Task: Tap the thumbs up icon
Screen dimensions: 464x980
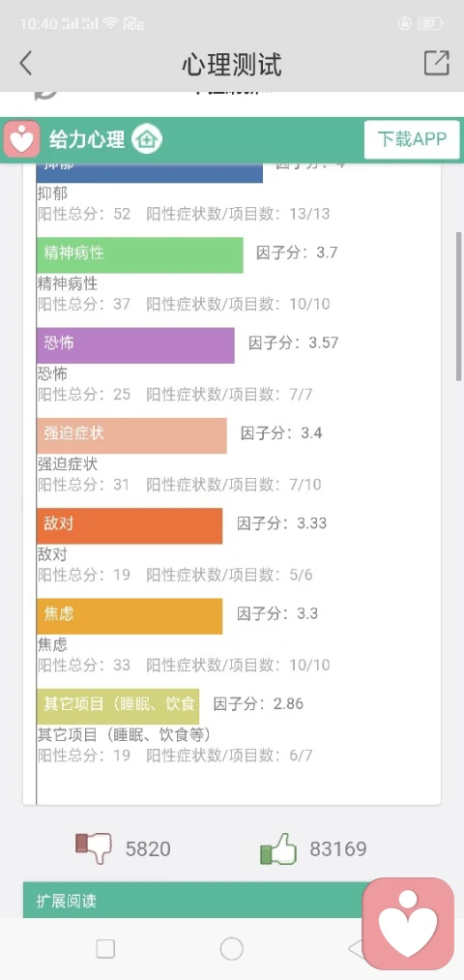Action: coord(277,848)
